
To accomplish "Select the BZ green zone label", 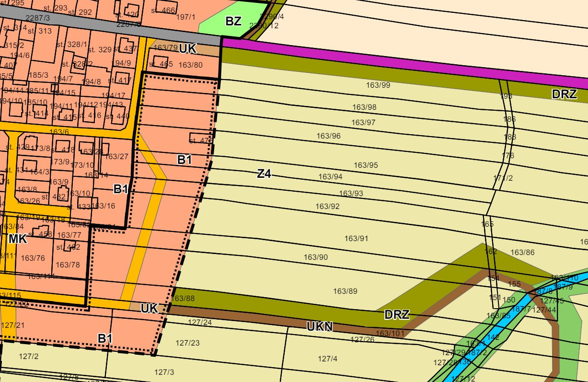I will point(233,21).
